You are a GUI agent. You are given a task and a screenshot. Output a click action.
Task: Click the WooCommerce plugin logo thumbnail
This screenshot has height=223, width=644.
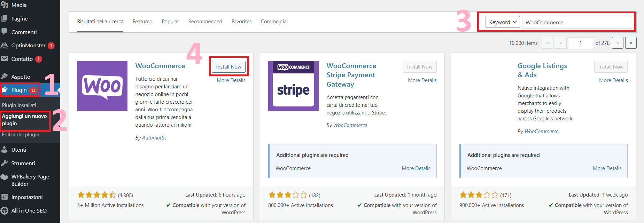click(102, 86)
